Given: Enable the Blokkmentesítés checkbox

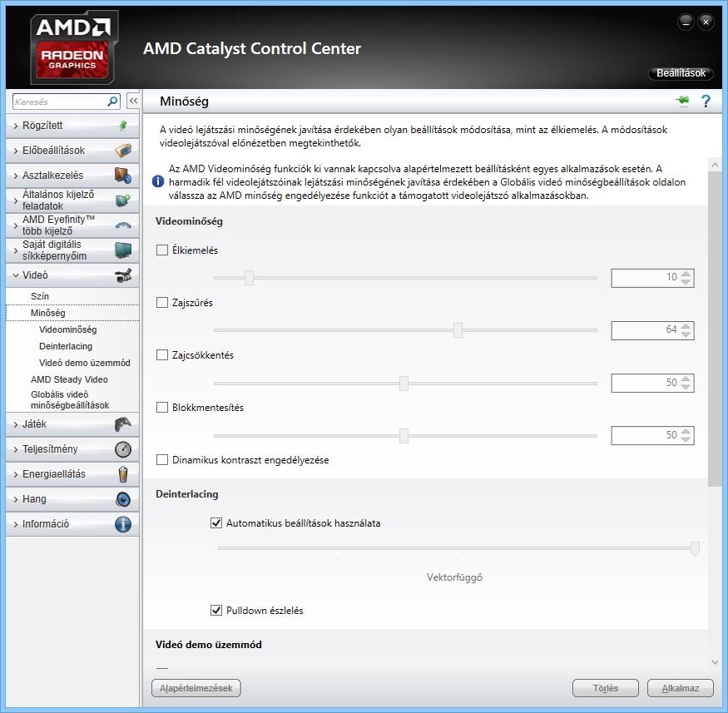Looking at the screenshot, I should coord(162,408).
